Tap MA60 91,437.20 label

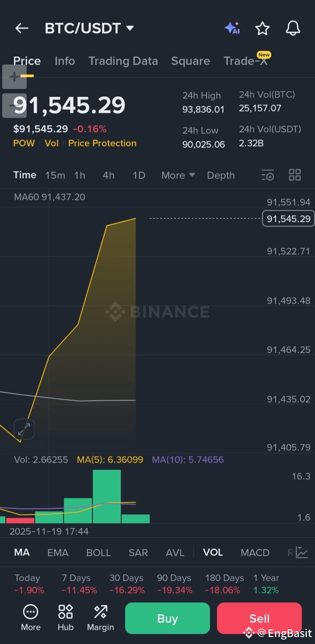(49, 197)
